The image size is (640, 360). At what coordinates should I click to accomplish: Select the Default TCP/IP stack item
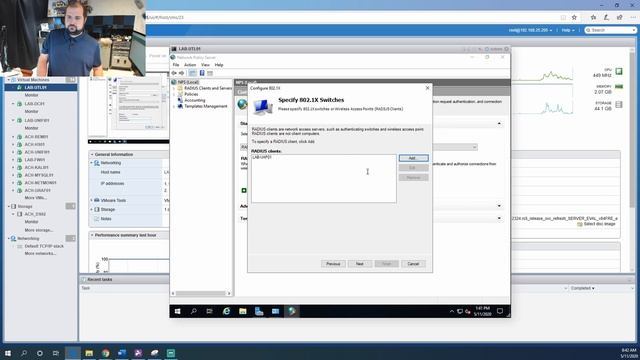[x=44, y=246]
